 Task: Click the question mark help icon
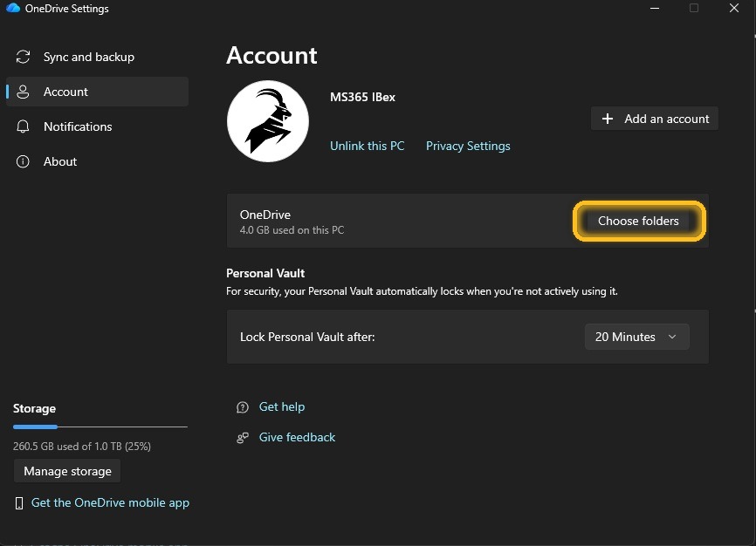click(x=243, y=407)
